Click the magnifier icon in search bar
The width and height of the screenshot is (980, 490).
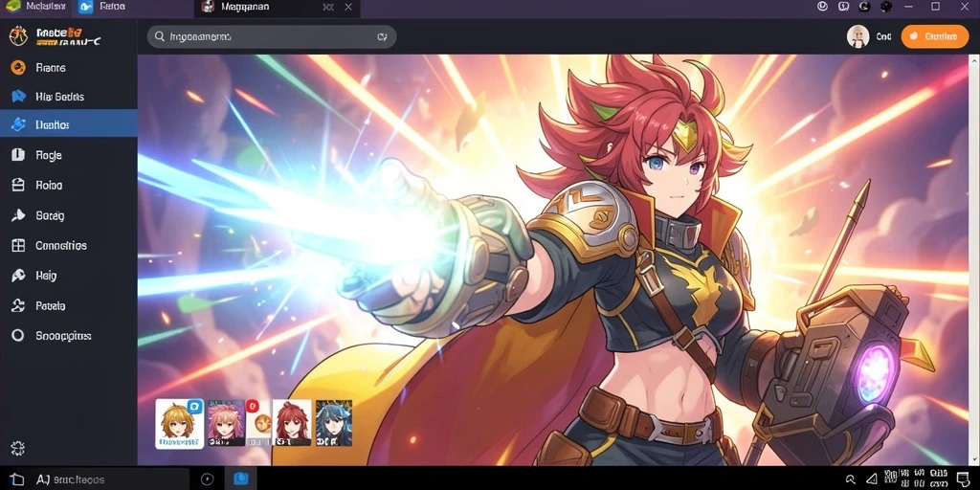pos(160,37)
